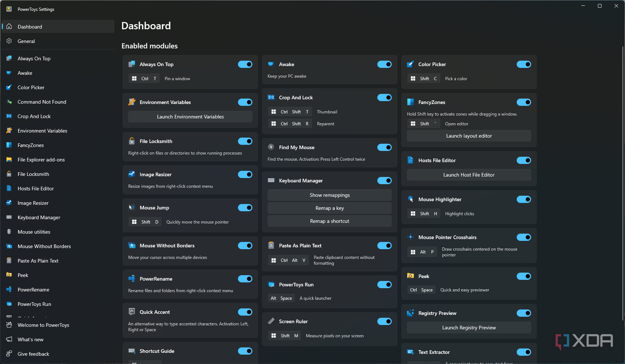
Task: Click the Mouse Highlighter card icon
Action: point(411,199)
